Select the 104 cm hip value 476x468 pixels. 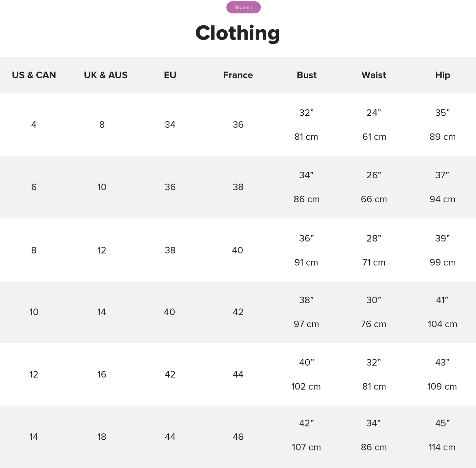[x=442, y=324]
